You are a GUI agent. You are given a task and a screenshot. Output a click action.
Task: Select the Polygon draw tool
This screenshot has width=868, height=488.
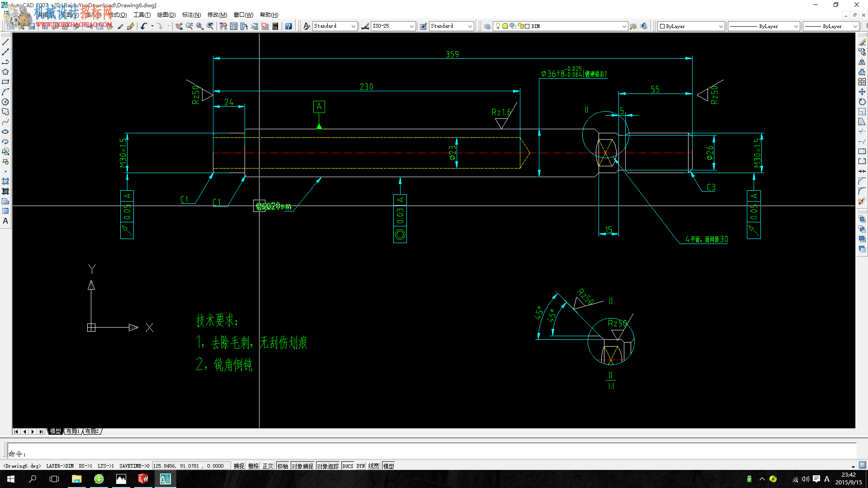click(x=5, y=72)
